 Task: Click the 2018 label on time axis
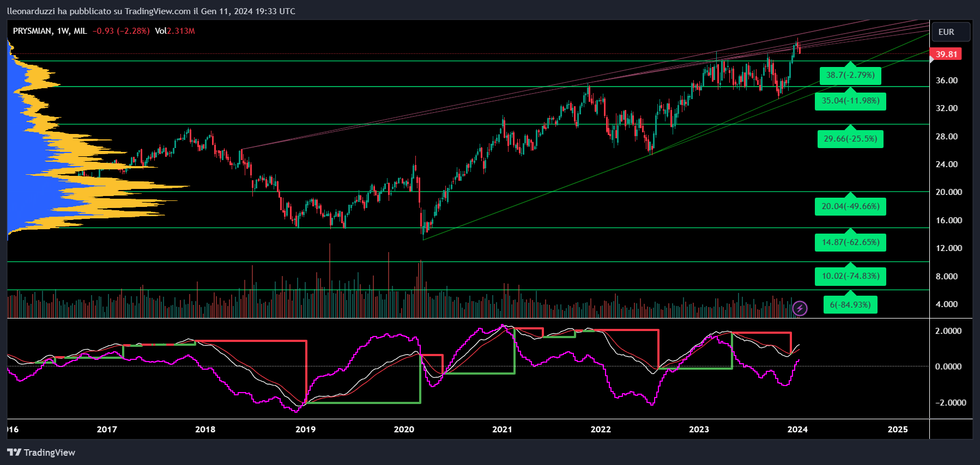(205, 429)
